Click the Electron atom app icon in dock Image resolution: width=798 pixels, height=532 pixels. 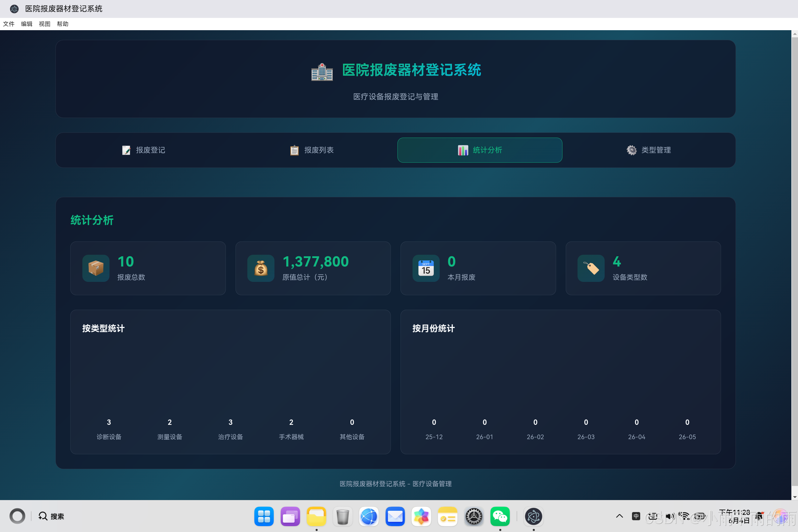pyautogui.click(x=533, y=516)
